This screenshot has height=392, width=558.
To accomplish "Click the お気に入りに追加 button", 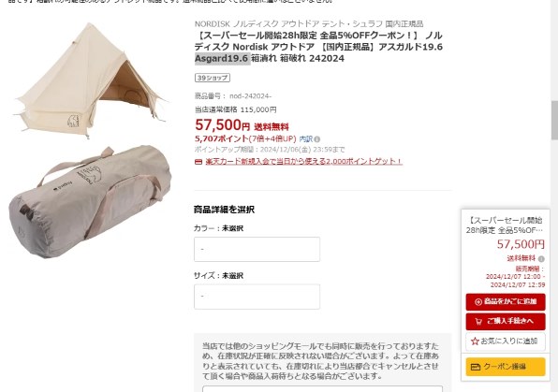I will (x=506, y=341).
